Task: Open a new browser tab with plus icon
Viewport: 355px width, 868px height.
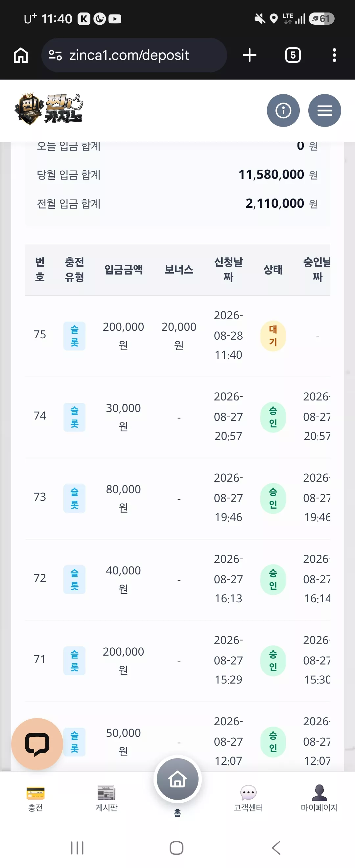Action: 249,55
